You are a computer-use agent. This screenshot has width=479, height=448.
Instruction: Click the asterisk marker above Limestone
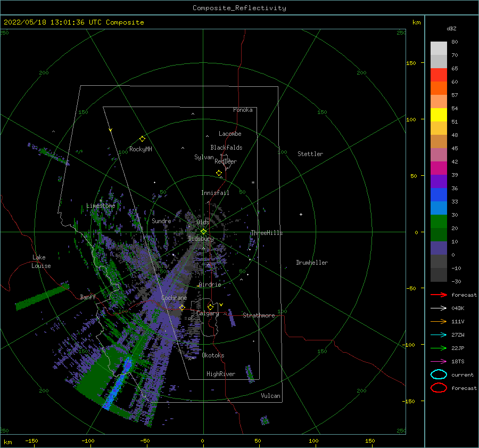click(101, 201)
